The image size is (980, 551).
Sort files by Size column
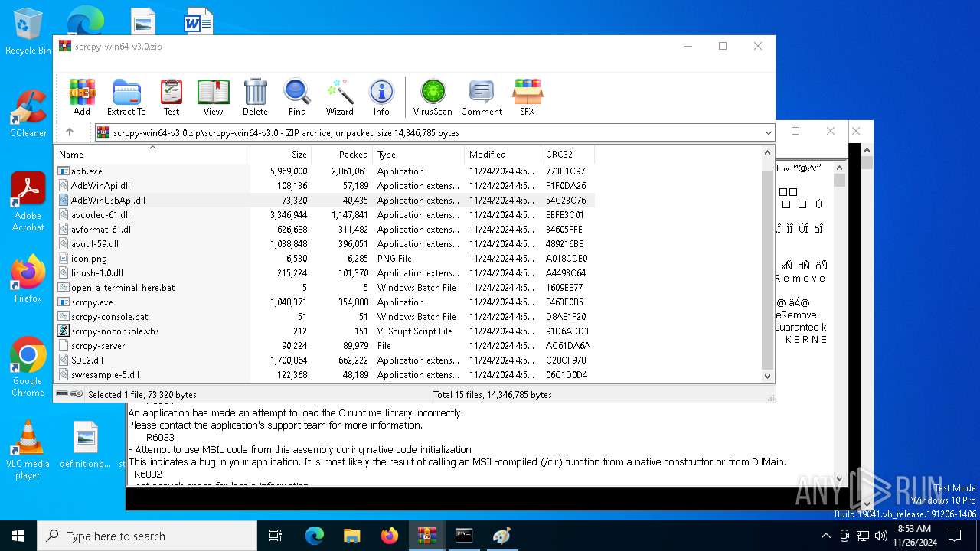click(280, 155)
